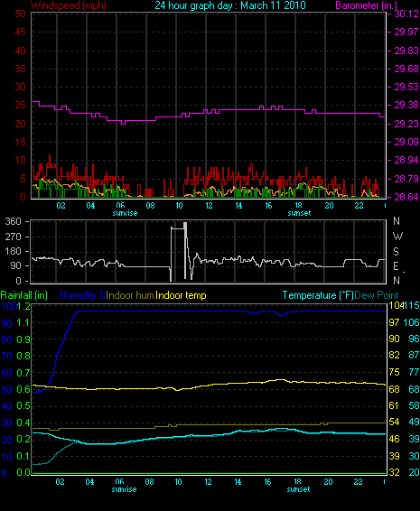Click the 30.12 barometer scale value

(x=406, y=14)
